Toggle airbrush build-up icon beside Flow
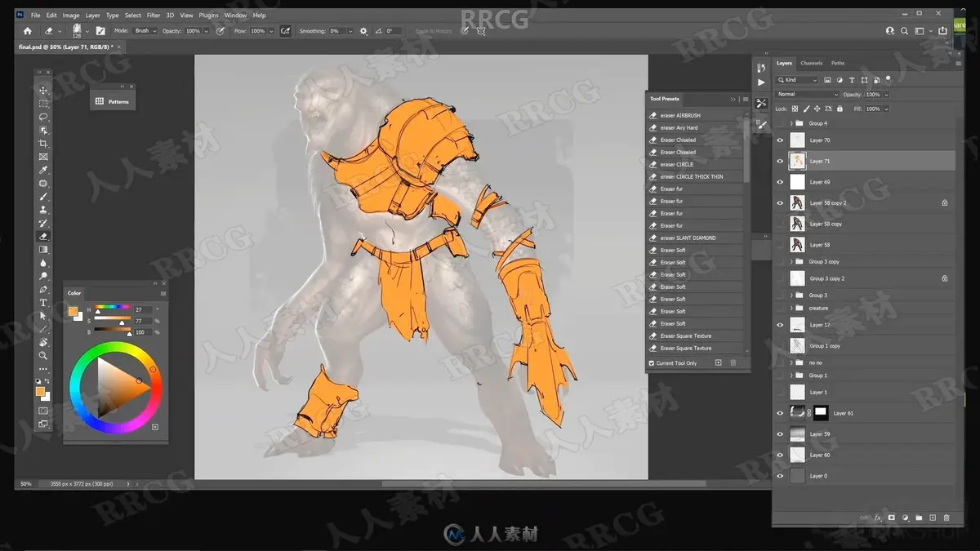 pyautogui.click(x=285, y=31)
